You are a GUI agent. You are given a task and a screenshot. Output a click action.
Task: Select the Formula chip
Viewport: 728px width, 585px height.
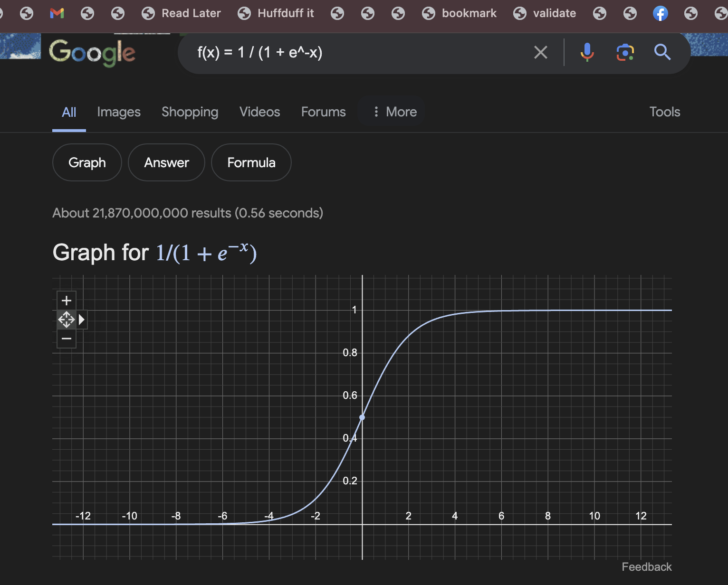(251, 163)
